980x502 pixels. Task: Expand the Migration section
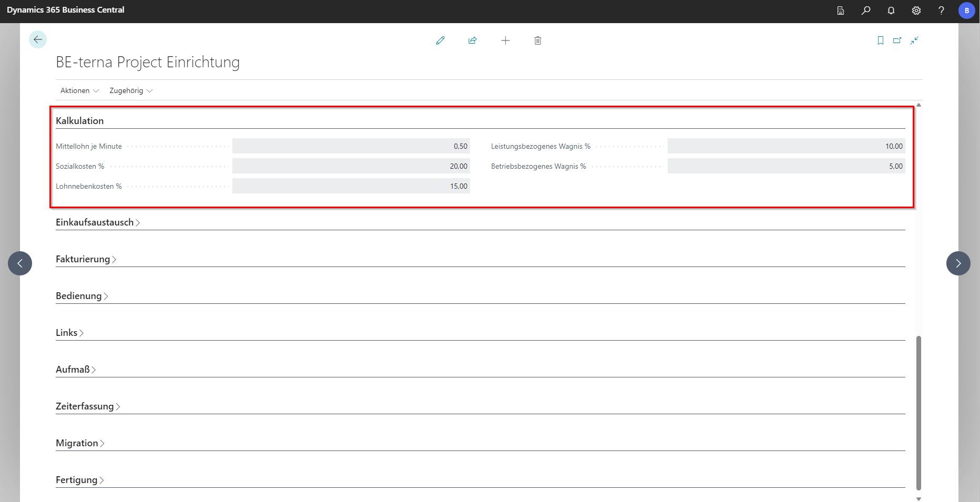coord(80,443)
